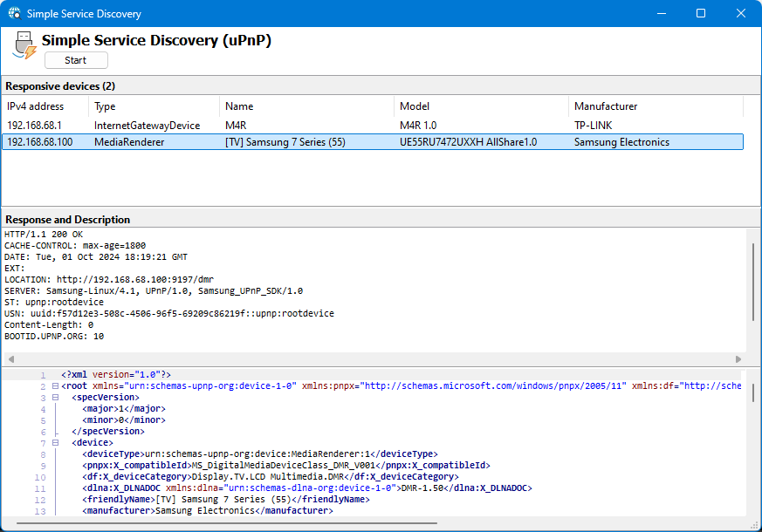Sort devices by Name column header
Screen dimensions: 762x532
[306, 106]
